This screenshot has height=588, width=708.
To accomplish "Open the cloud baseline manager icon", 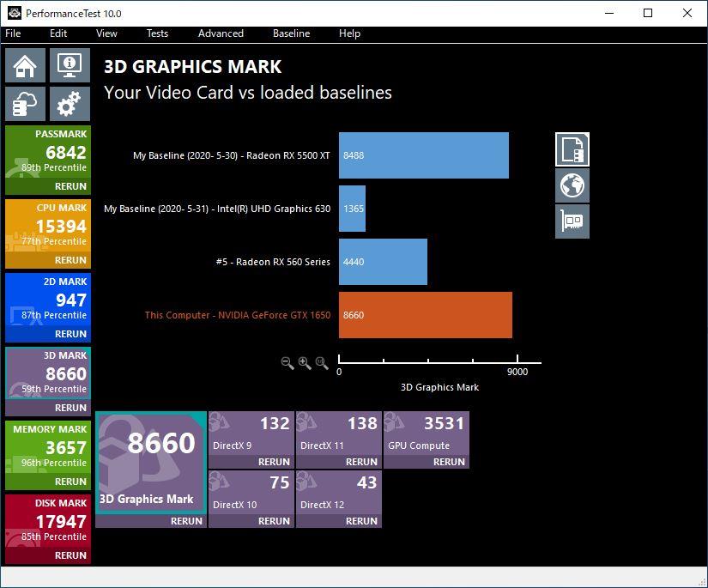I will (25, 104).
